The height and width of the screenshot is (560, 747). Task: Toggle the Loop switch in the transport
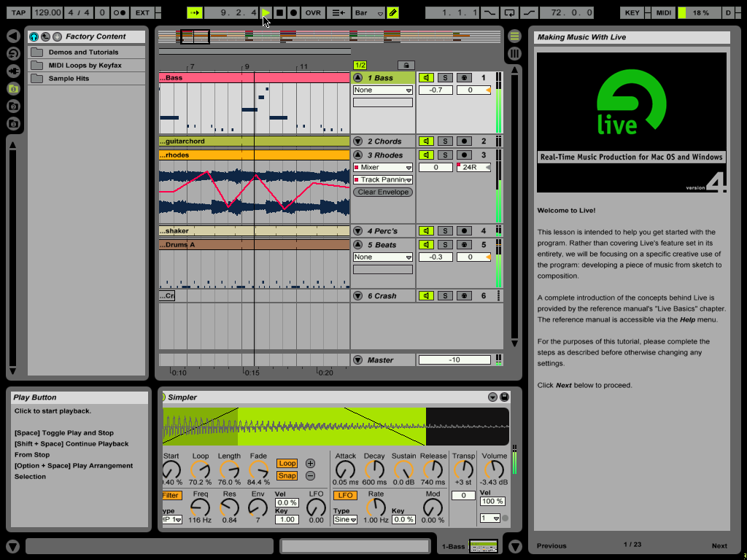tap(509, 13)
